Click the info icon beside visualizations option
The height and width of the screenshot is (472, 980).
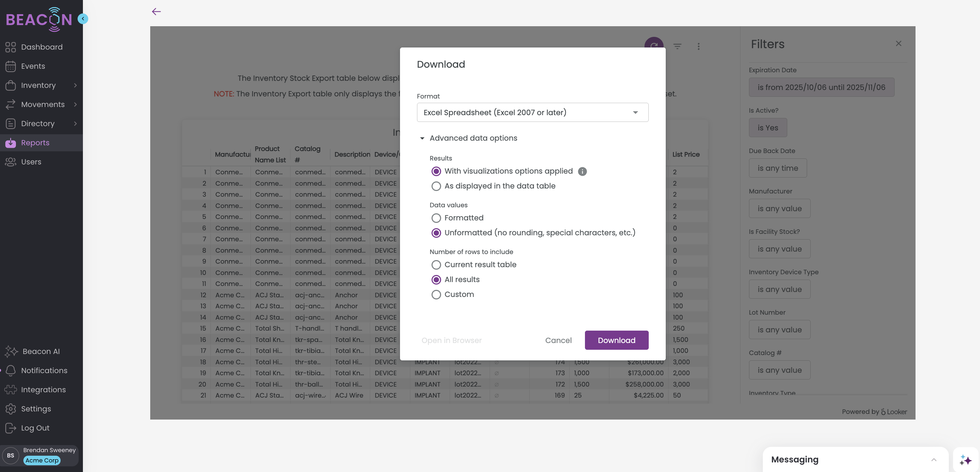pos(582,172)
